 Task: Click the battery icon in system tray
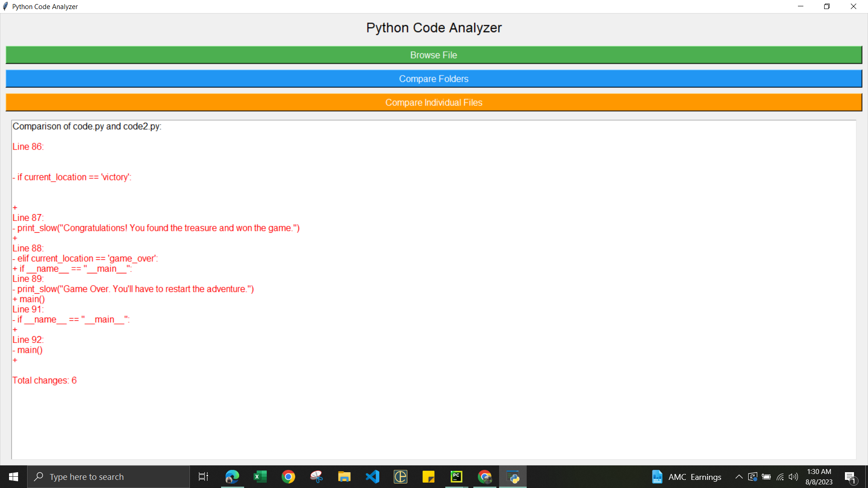pos(767,477)
